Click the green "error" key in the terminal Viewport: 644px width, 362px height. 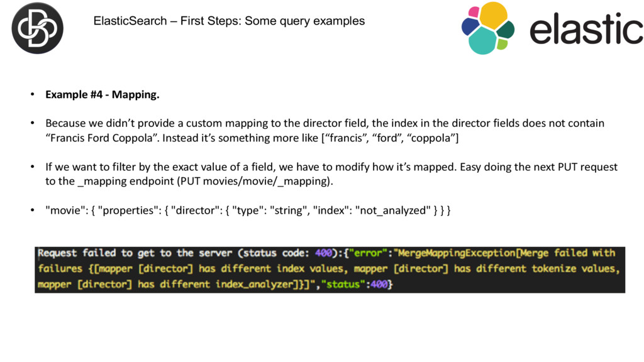tap(368, 253)
